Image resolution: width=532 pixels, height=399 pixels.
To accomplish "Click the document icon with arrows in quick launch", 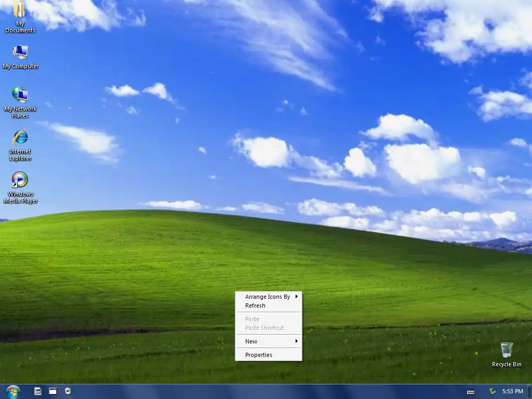I will pos(37,391).
